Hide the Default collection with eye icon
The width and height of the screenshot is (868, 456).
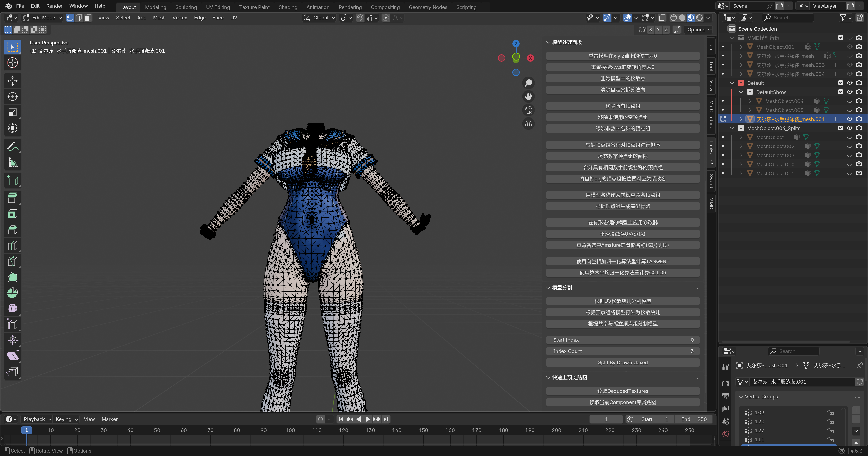tap(849, 83)
